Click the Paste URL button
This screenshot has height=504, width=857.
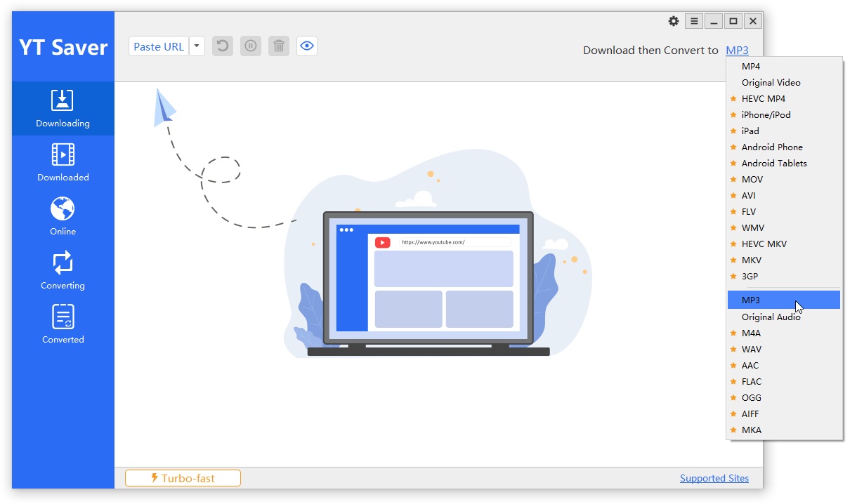(159, 46)
